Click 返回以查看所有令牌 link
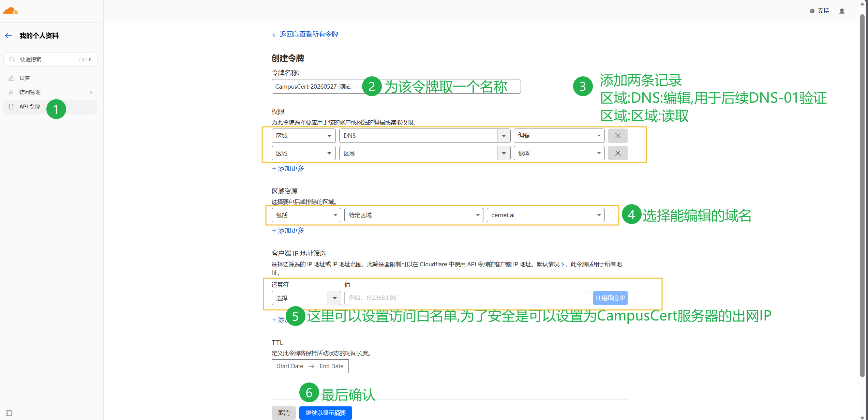This screenshot has height=420, width=868. (305, 34)
